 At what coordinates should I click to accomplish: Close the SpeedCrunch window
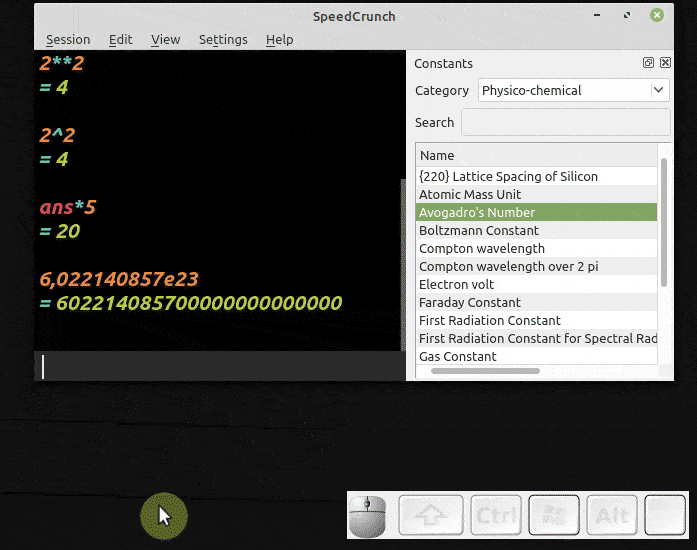657,15
